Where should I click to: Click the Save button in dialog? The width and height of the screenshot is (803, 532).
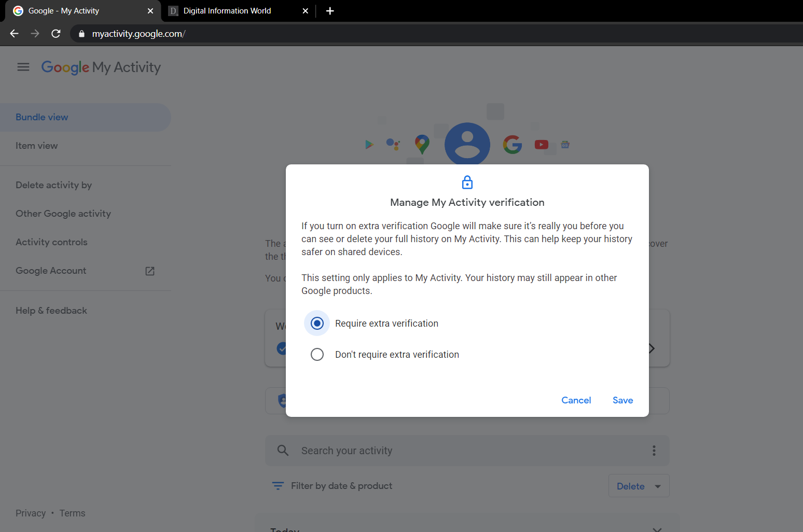coord(622,400)
